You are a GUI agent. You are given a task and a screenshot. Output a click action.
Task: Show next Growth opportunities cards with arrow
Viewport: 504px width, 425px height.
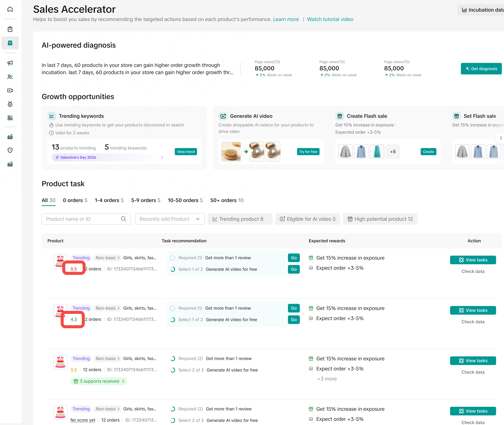point(501,138)
